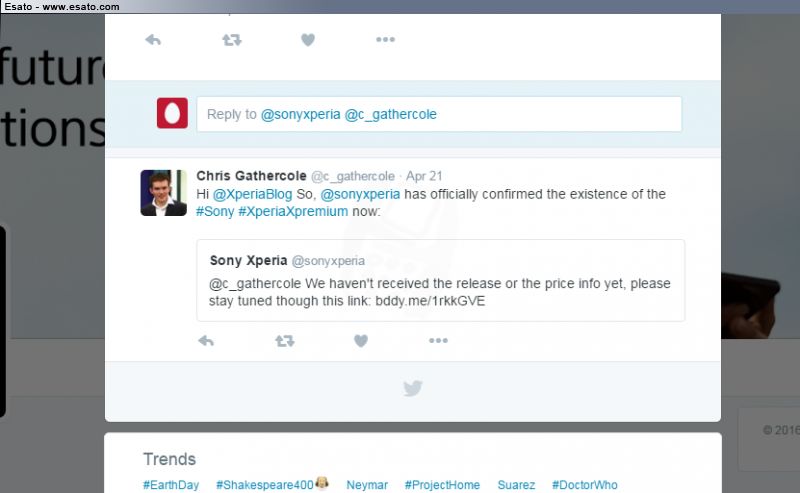Click the bddy.me/1rkkGVE link text

(430, 301)
